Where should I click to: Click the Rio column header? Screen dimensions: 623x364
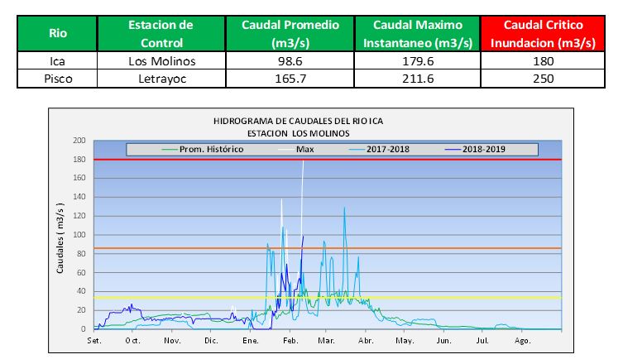[57, 33]
